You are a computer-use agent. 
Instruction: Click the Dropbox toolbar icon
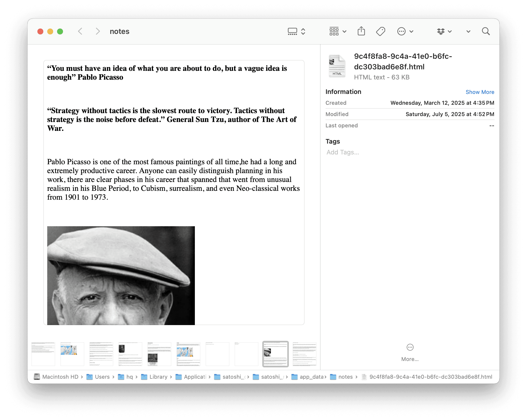click(x=441, y=31)
